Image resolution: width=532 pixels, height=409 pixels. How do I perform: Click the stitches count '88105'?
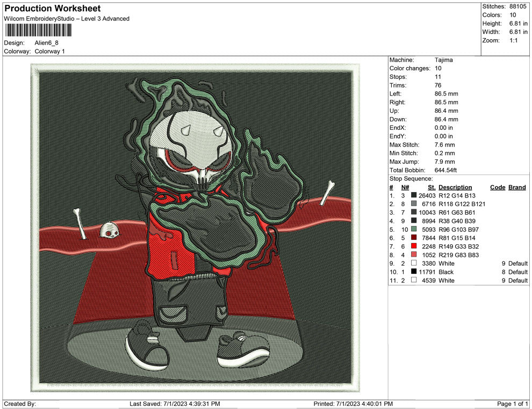click(517, 6)
